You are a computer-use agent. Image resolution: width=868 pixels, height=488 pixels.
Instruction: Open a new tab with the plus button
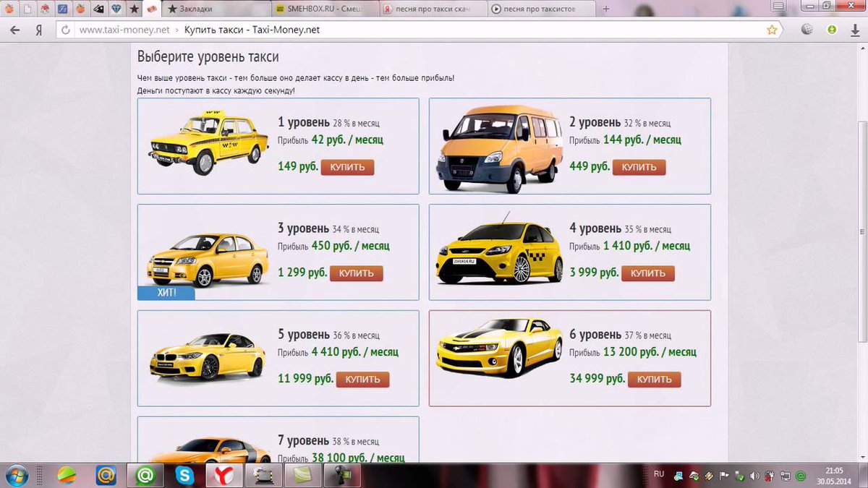coord(606,9)
